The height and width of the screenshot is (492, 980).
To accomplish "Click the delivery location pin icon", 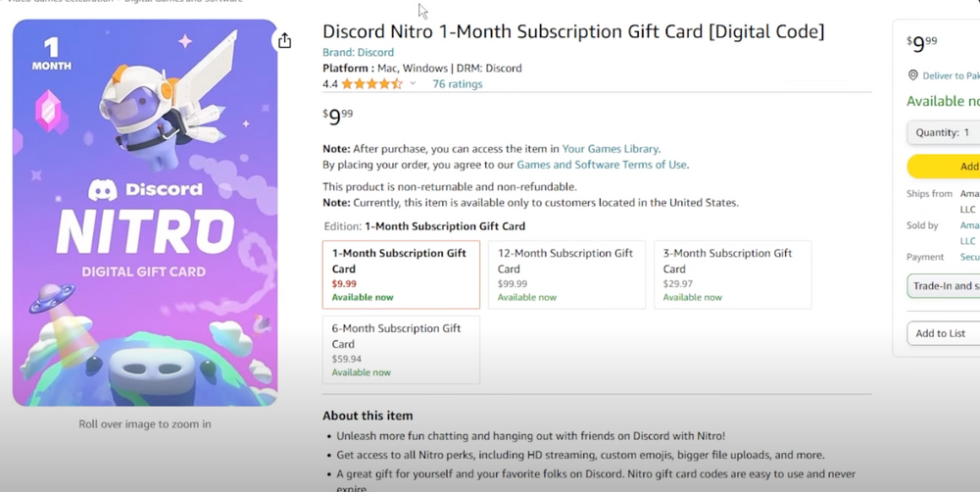I will click(912, 75).
